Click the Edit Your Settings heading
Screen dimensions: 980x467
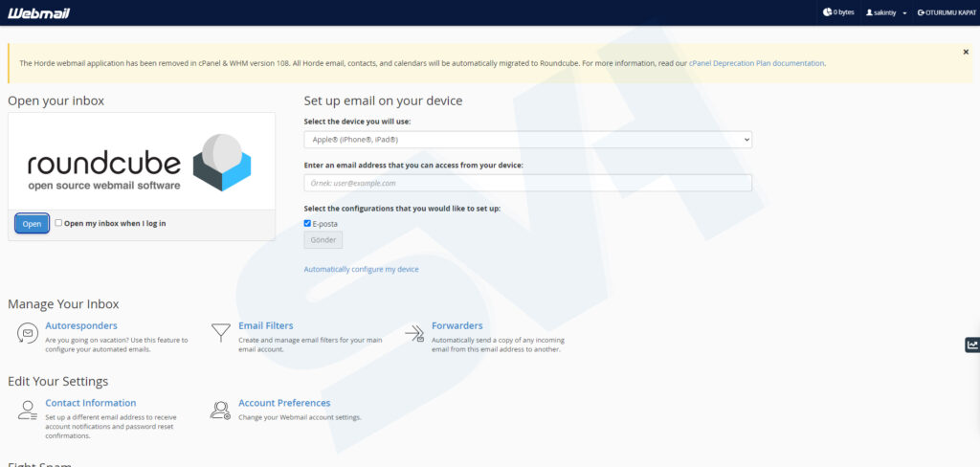58,382
